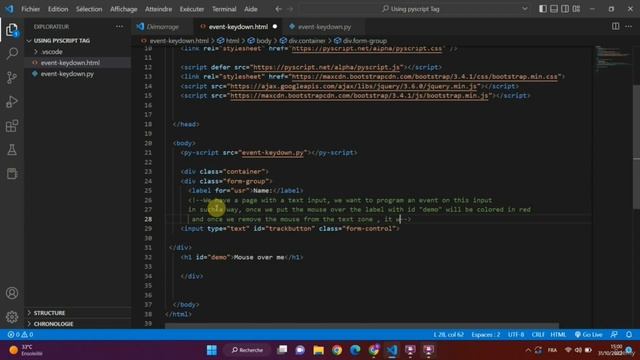Open the Fichier menu
The height and width of the screenshot is (360, 640).
pos(31,9)
